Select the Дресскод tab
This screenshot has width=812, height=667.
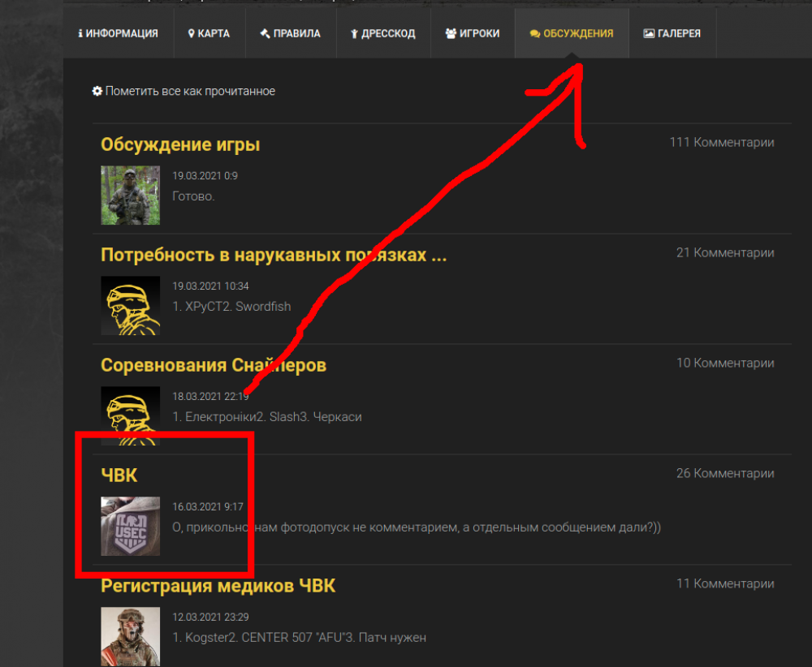click(x=382, y=34)
